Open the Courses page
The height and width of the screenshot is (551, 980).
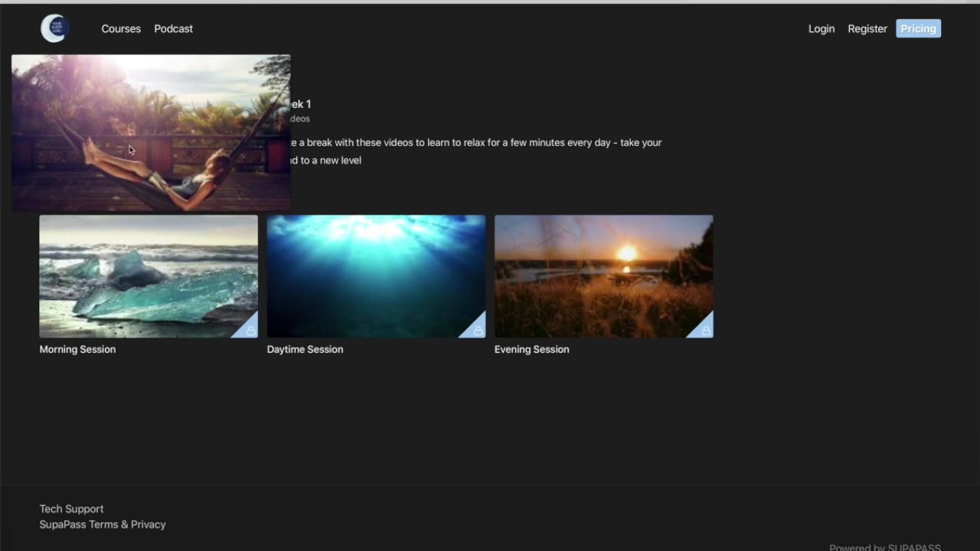tap(120, 28)
